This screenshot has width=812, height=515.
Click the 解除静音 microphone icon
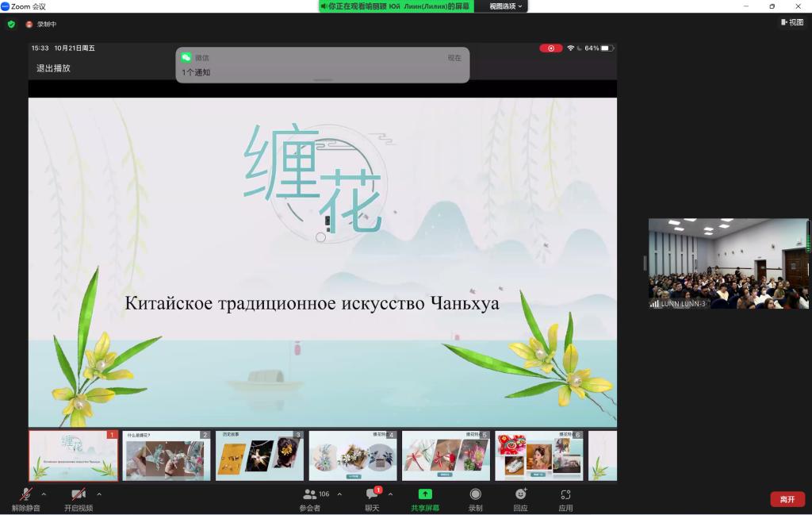coord(26,494)
